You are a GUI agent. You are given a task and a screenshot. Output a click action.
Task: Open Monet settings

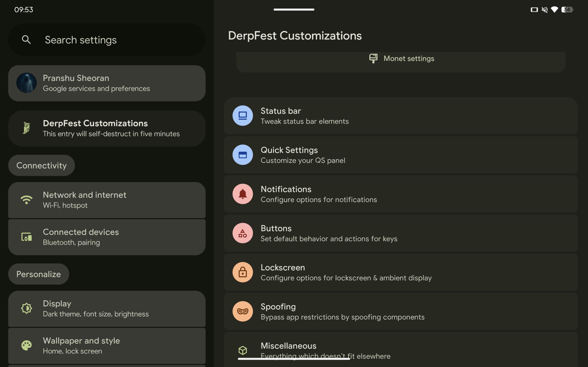click(401, 59)
